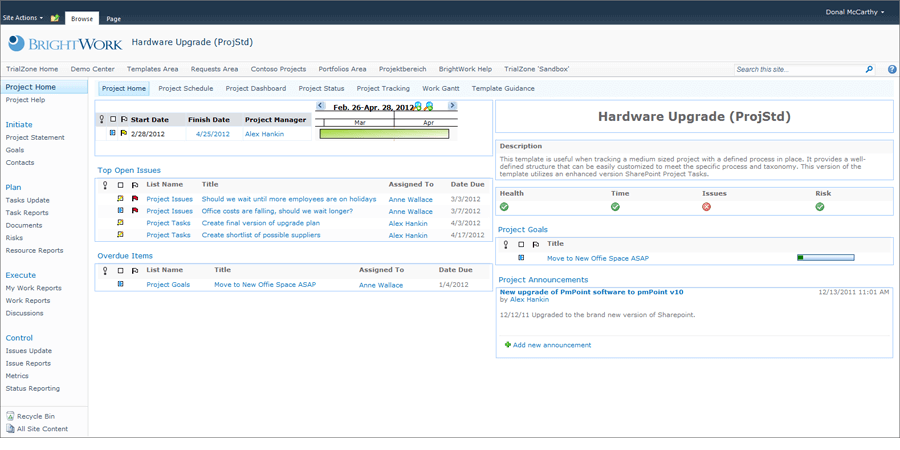The height and width of the screenshot is (450, 900).
Task: Open 'Office costs are falling' issue link
Action: pos(277,211)
